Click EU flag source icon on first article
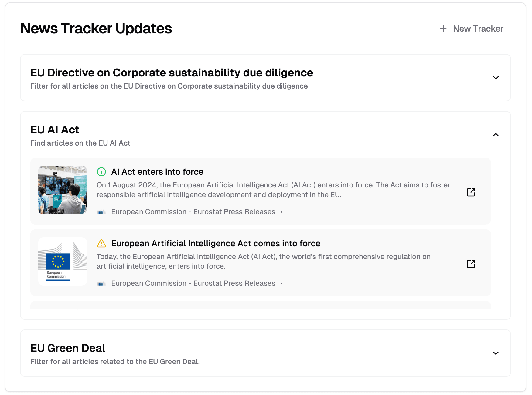532x395 pixels. [101, 212]
